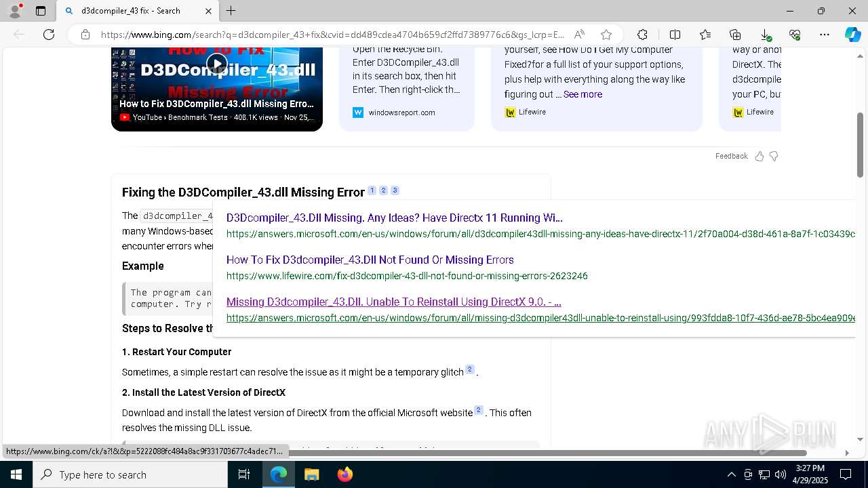Open How To Fix D3dcompiler_43.Dll Not Found link
Image resolution: width=868 pixels, height=488 pixels.
[x=370, y=260]
